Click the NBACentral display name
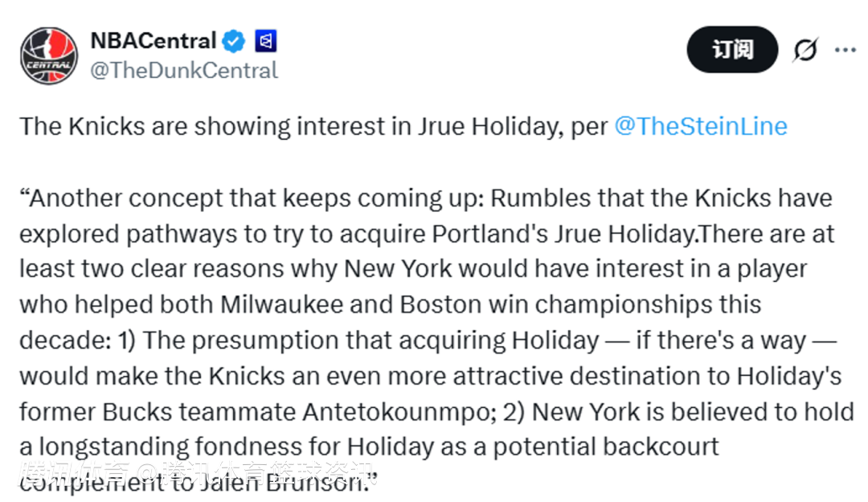The width and height of the screenshot is (868, 502). [153, 40]
